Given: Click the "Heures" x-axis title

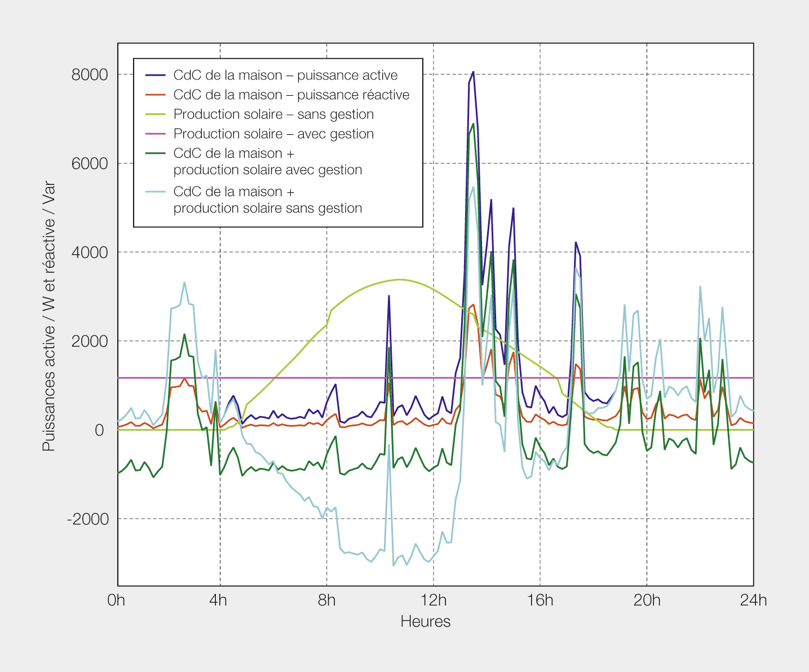Looking at the screenshot, I should point(425,621).
